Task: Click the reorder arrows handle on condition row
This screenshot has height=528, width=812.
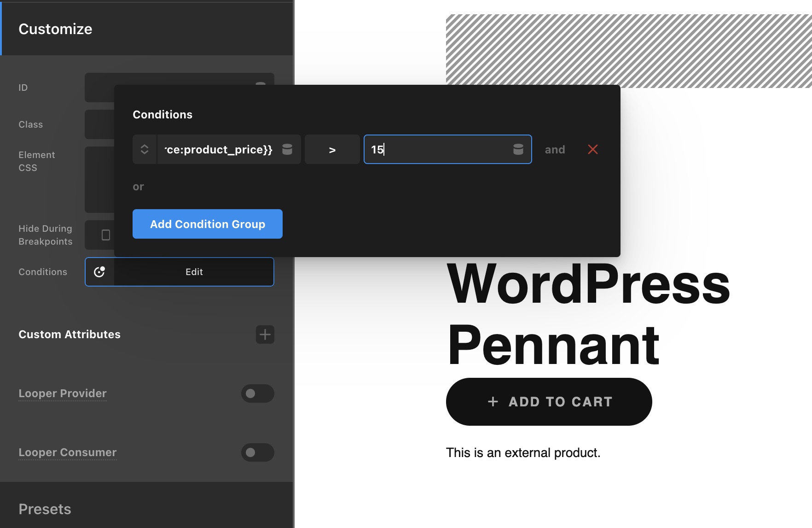Action: tap(145, 149)
